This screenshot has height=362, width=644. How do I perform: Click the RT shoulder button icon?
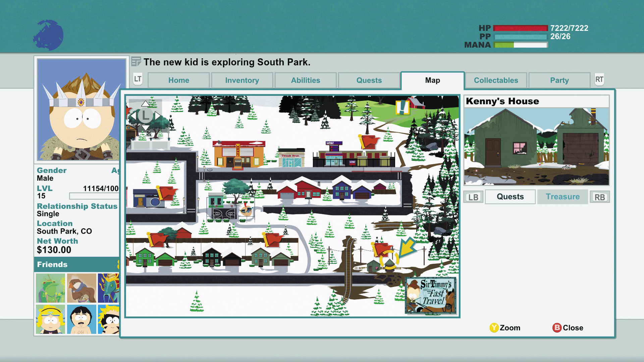click(599, 79)
